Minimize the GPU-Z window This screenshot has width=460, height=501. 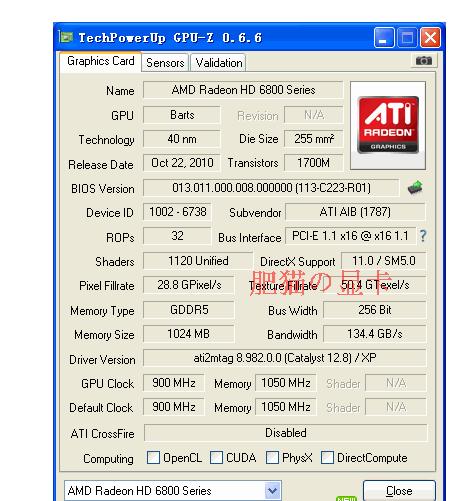pyautogui.click(x=384, y=37)
